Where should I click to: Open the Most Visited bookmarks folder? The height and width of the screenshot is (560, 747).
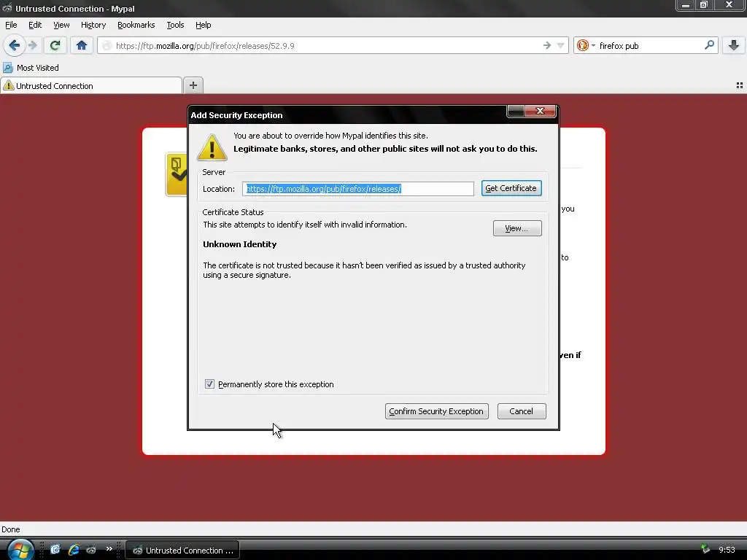[x=31, y=68]
